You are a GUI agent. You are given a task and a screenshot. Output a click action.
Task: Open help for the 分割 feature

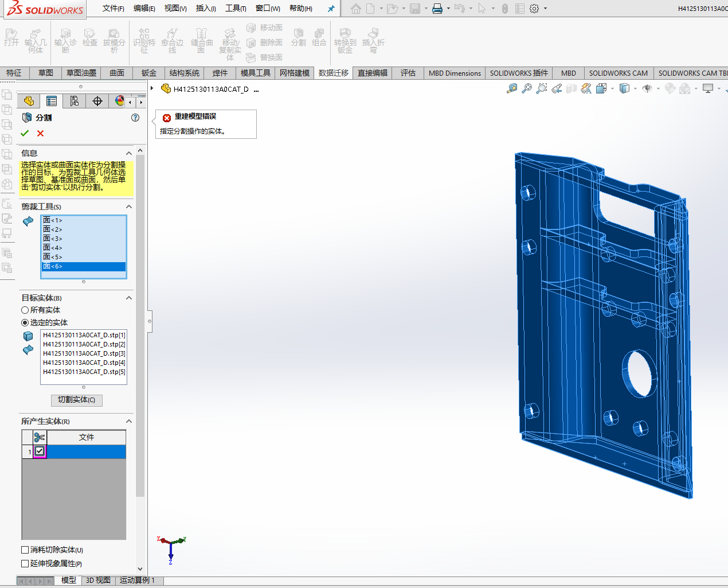click(135, 118)
